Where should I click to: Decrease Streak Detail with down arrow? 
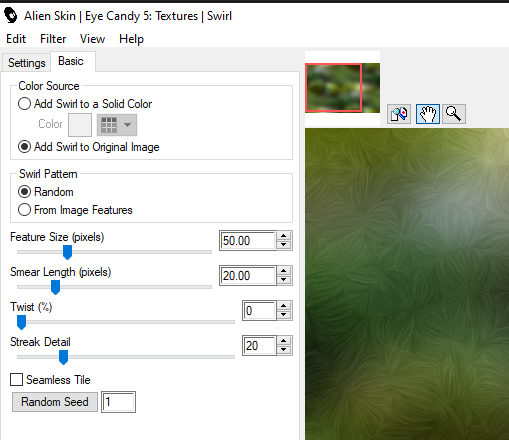click(284, 350)
